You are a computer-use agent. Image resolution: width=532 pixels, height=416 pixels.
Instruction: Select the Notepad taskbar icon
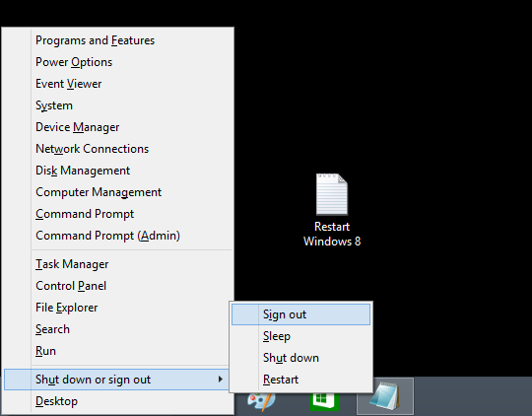click(385, 396)
